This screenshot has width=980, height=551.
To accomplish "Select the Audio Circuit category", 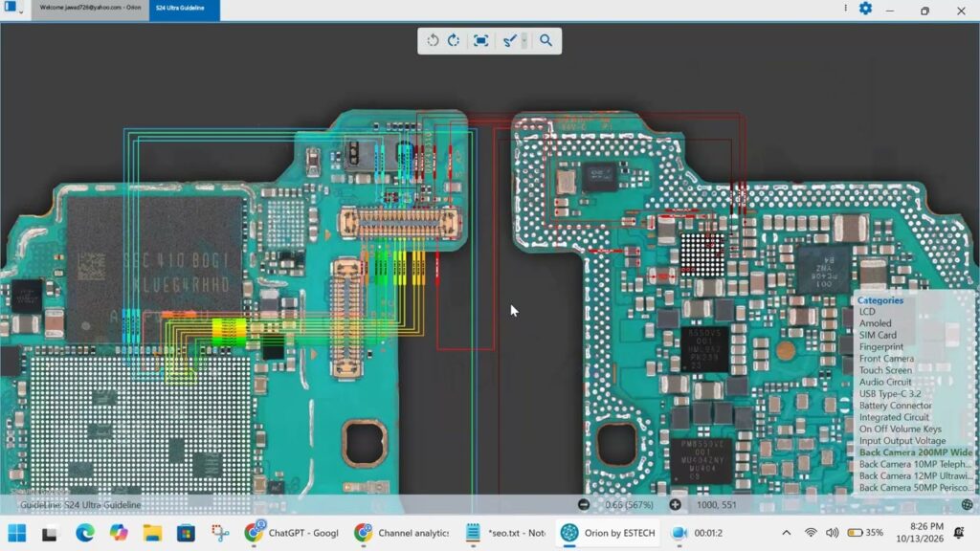I will pyautogui.click(x=885, y=382).
